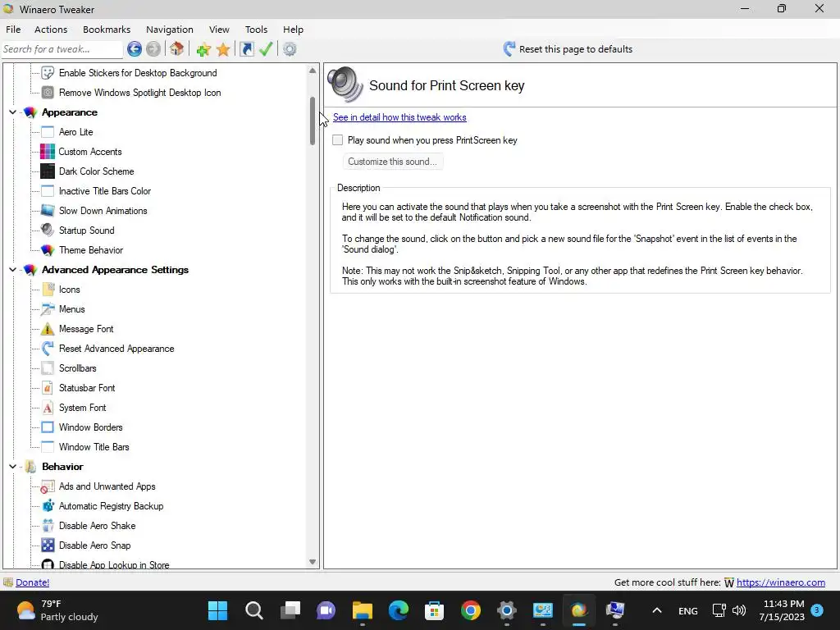Image resolution: width=840 pixels, height=630 pixels.
Task: Click the Custom Accents colorful icon
Action: (48, 152)
